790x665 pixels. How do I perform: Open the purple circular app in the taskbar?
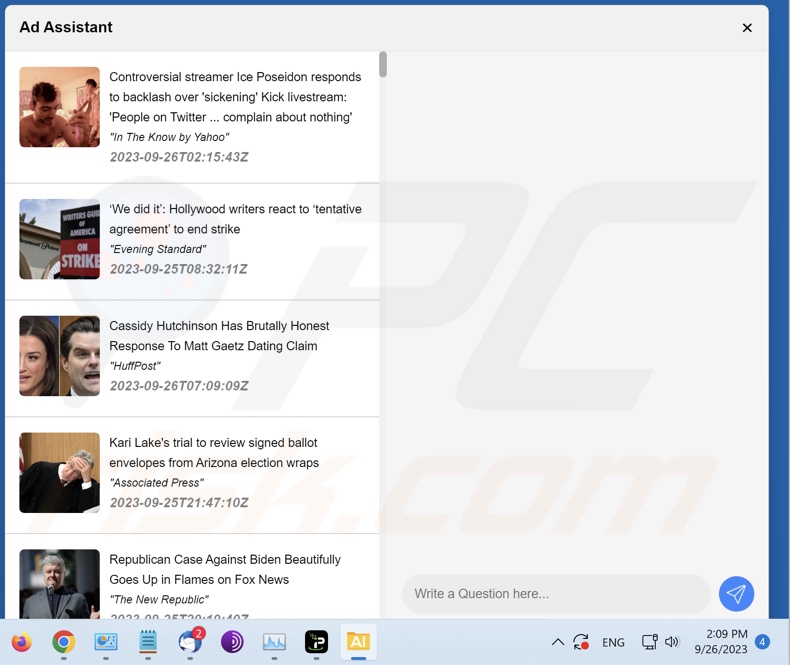click(232, 642)
